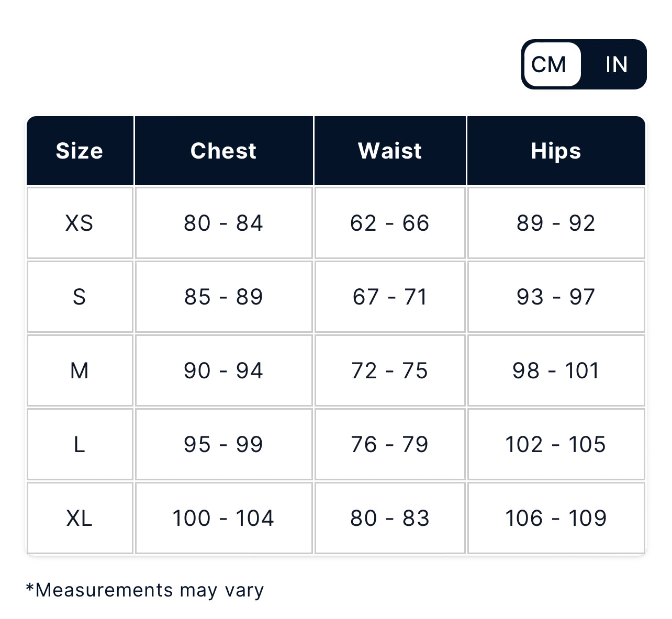Click the Measurements may vary note
This screenshot has width=672, height=619.
pos(145,590)
